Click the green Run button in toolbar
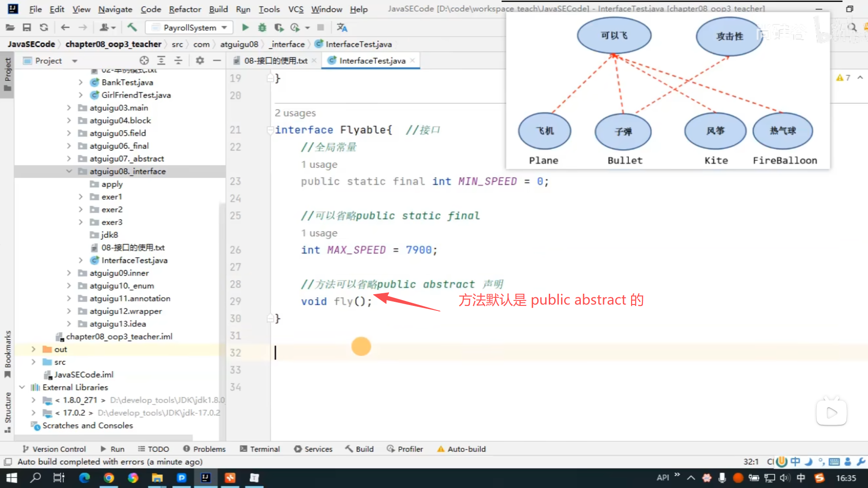 point(245,28)
